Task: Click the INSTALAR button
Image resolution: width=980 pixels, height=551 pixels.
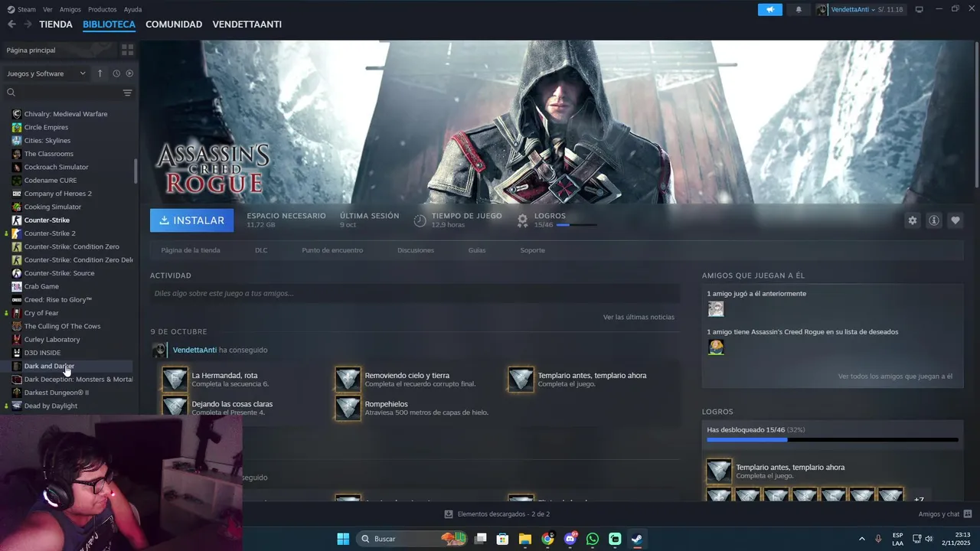Action: [x=192, y=220]
